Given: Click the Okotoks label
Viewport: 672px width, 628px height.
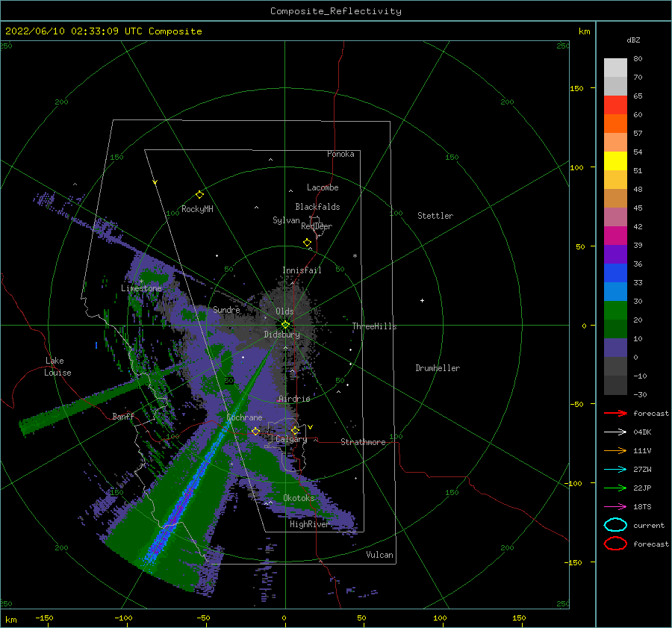Looking at the screenshot, I should [299, 497].
